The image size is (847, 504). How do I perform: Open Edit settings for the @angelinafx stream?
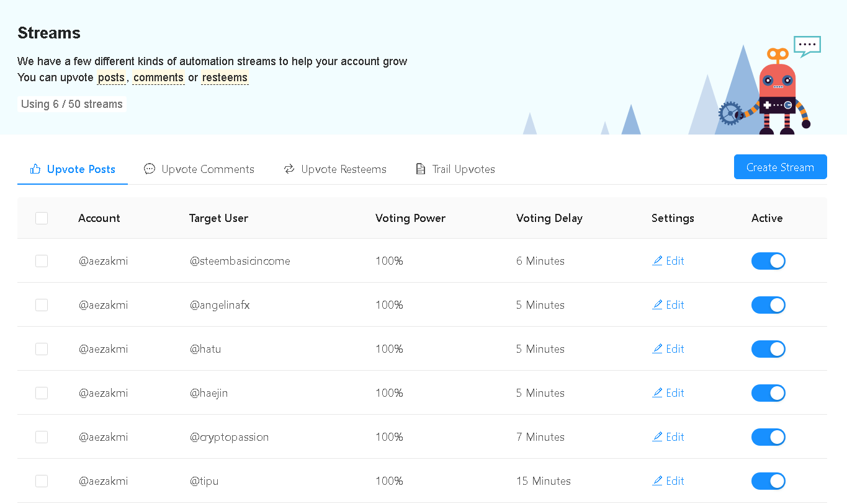point(668,305)
